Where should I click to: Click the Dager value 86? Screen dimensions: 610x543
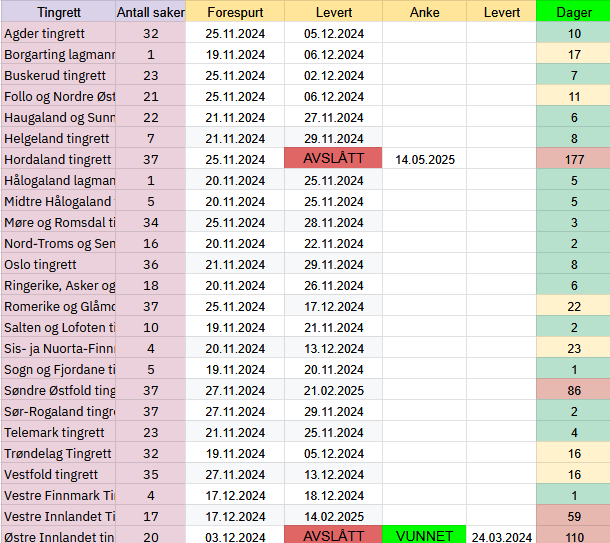[x=573, y=391]
